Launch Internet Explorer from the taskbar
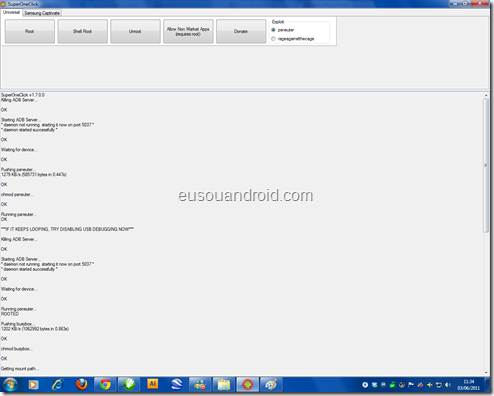 [x=58, y=385]
